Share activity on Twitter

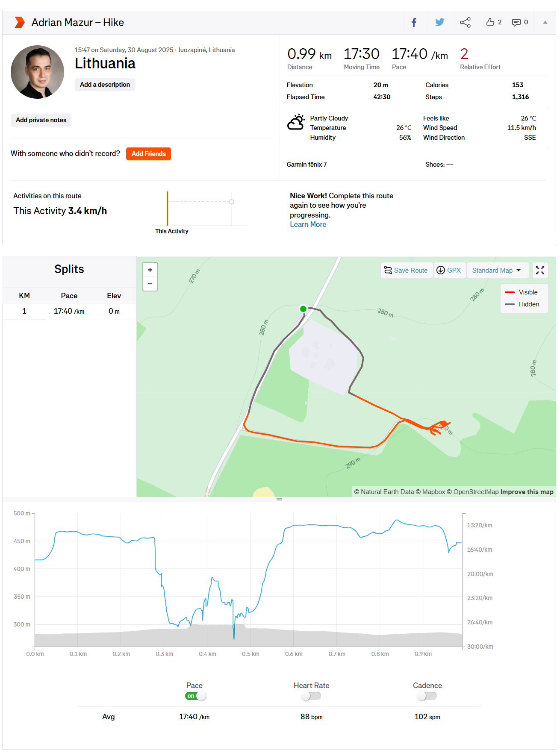pyautogui.click(x=439, y=22)
